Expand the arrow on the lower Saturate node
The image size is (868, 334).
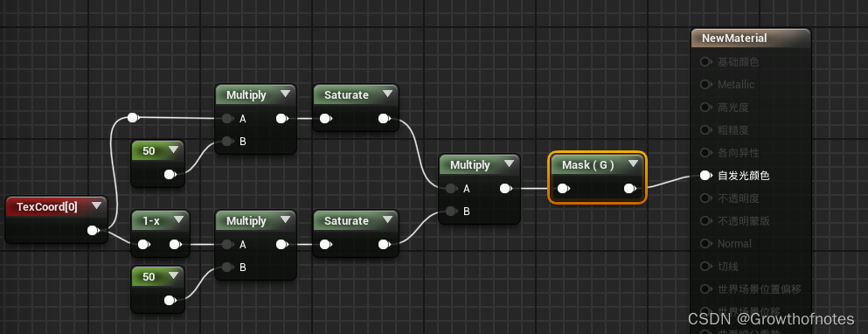click(x=386, y=219)
